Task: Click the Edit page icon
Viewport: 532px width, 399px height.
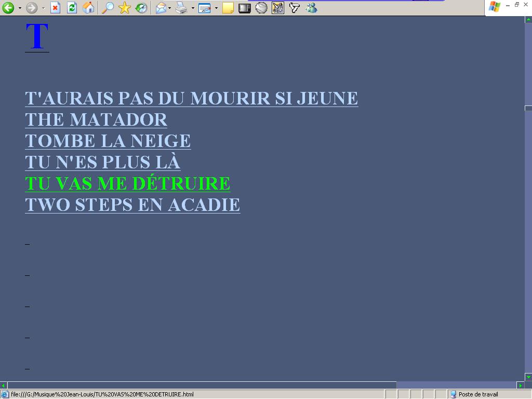Action: [205, 8]
